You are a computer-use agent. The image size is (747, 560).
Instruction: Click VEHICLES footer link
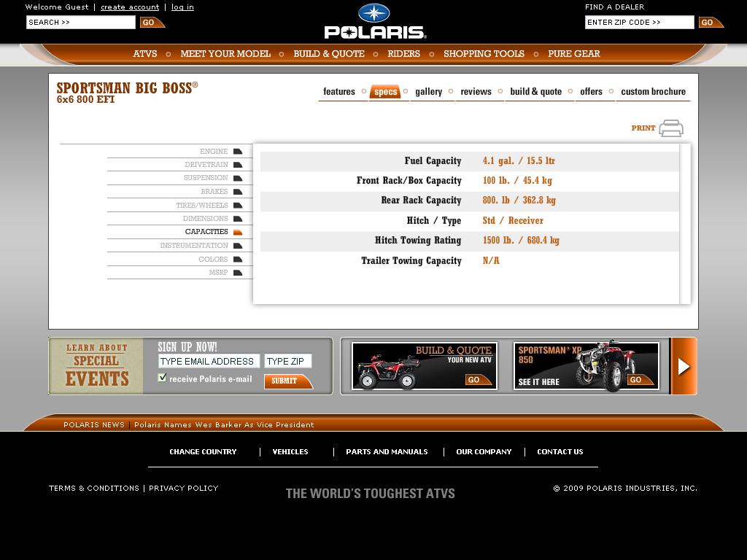pyautogui.click(x=290, y=452)
